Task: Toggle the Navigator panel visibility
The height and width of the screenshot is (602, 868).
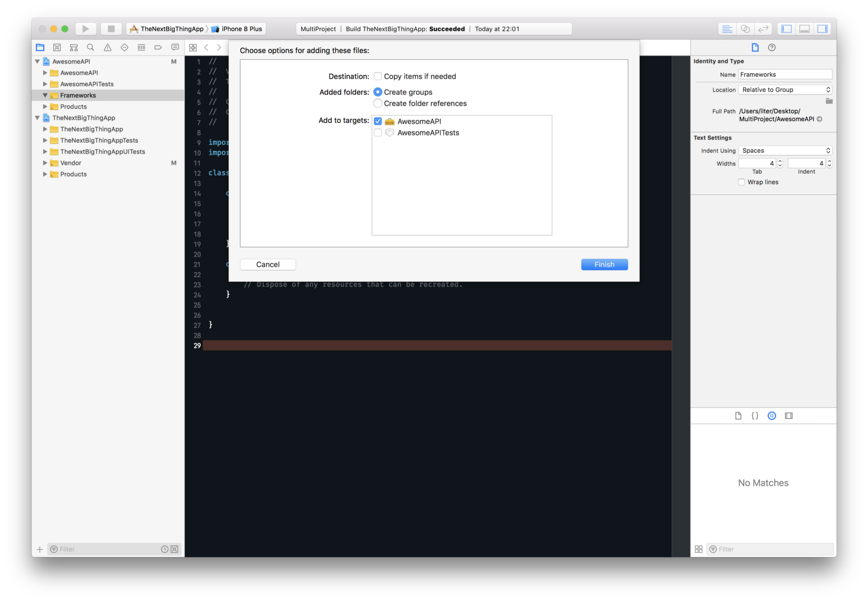Action: (787, 29)
